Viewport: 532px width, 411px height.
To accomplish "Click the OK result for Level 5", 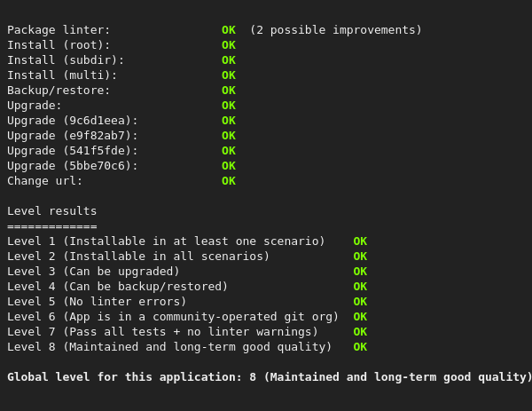I will click(x=360, y=302).
